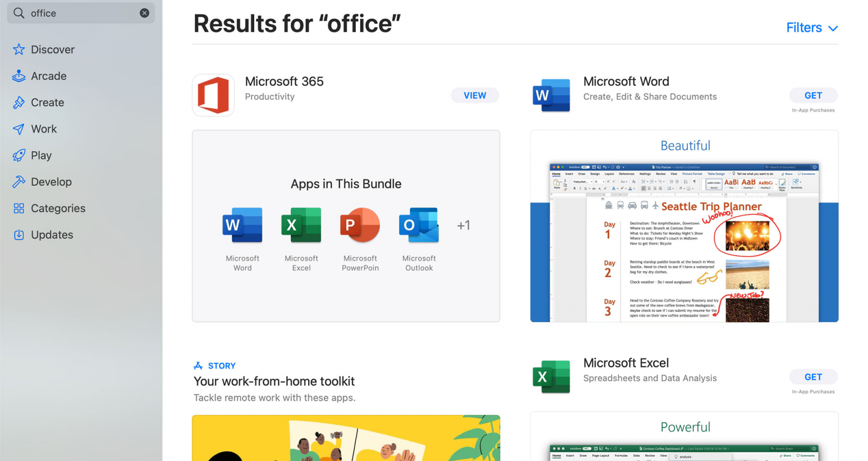This screenshot has height=461, width=868.
Task: Click the Microsoft 365 app icon
Action: click(213, 95)
